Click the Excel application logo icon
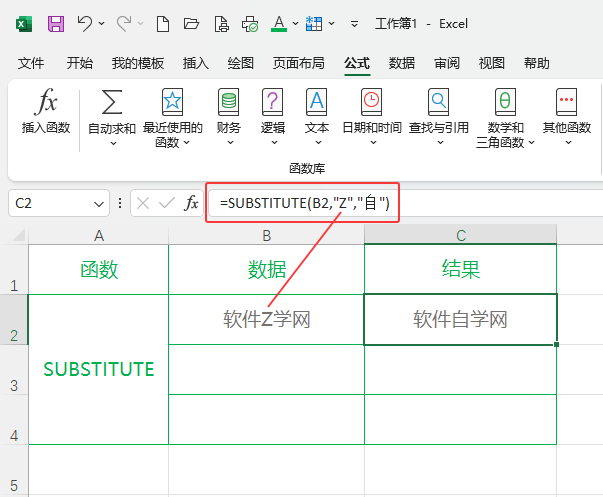The height and width of the screenshot is (497, 603). pos(24,24)
